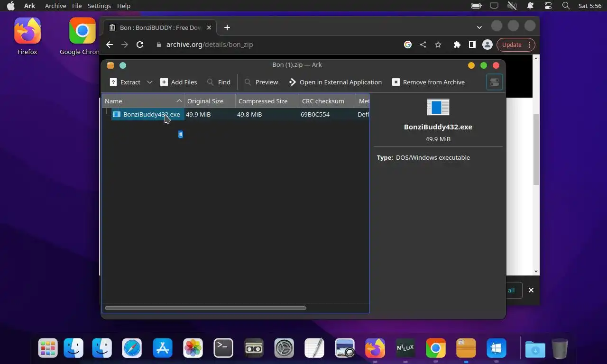
Task: Click the 69B0C554 checksum cell
Action: [315, 114]
